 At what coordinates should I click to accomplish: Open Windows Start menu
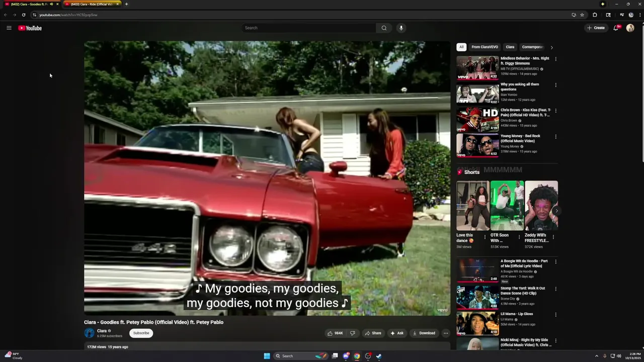tap(267, 356)
